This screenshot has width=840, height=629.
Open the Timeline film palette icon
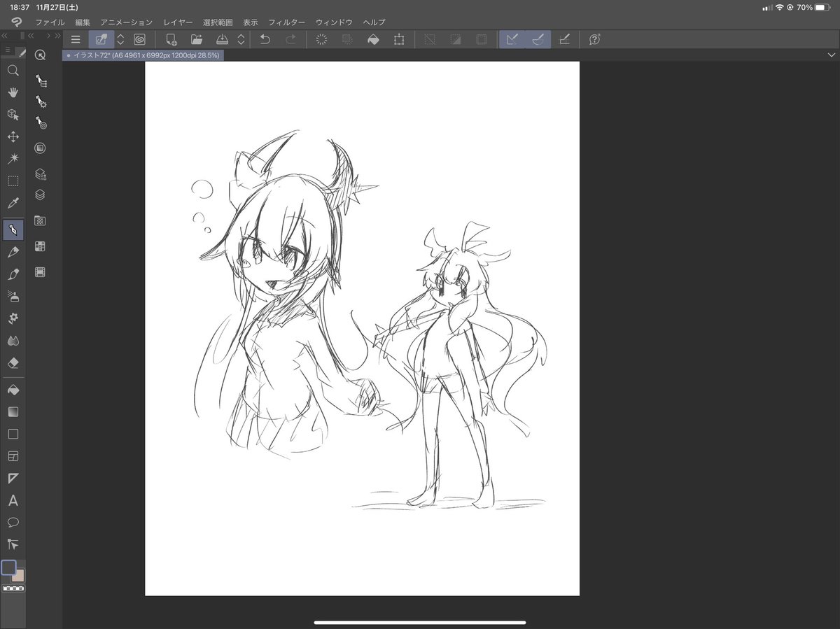tap(41, 272)
